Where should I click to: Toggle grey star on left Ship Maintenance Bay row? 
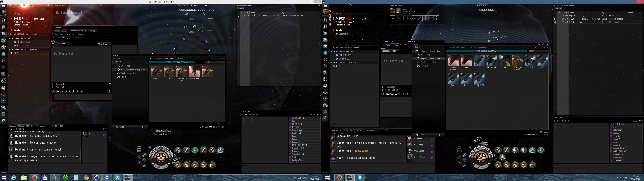(x=144, y=70)
